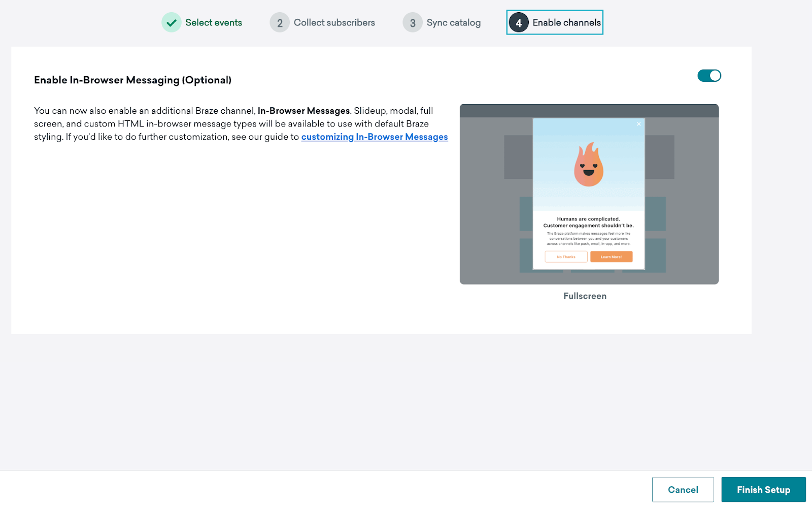Toggle In-Browser Messaging switch off
This screenshot has height=508, width=812.
709,76
